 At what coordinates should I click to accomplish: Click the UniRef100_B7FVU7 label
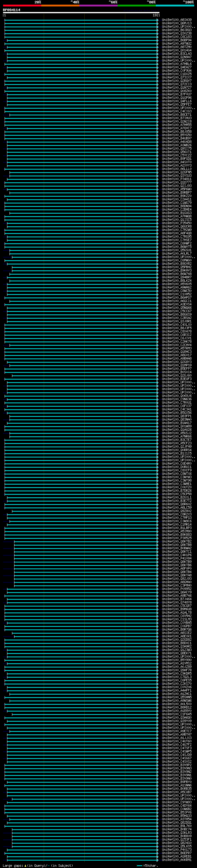[x=176, y=94]
